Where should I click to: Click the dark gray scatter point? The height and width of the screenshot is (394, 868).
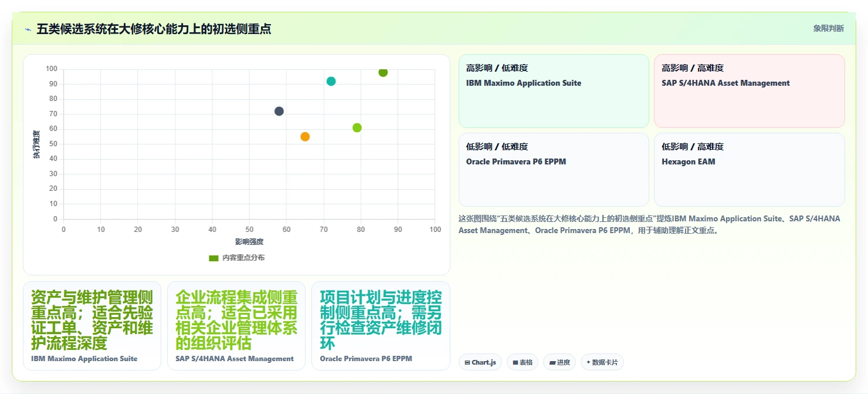click(x=279, y=112)
